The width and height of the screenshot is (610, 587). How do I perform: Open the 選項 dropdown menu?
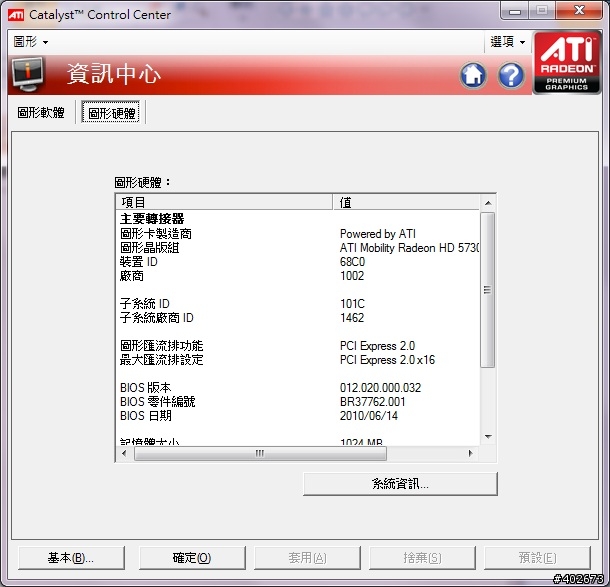coord(508,41)
